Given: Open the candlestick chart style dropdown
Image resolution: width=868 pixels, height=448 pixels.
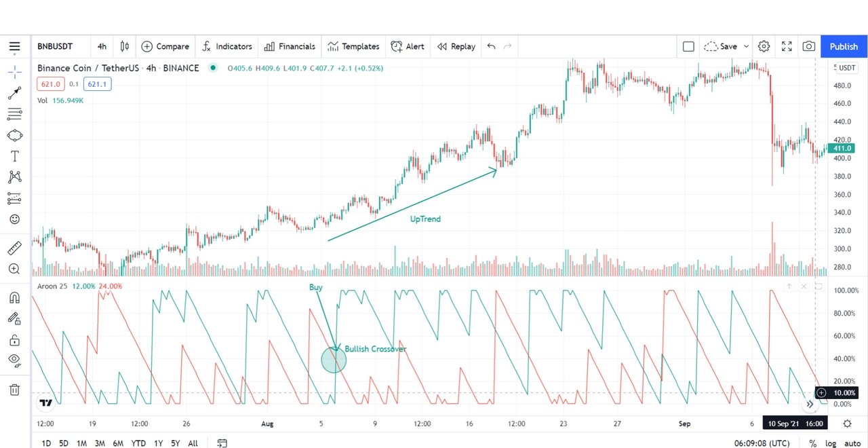Looking at the screenshot, I should coord(124,47).
